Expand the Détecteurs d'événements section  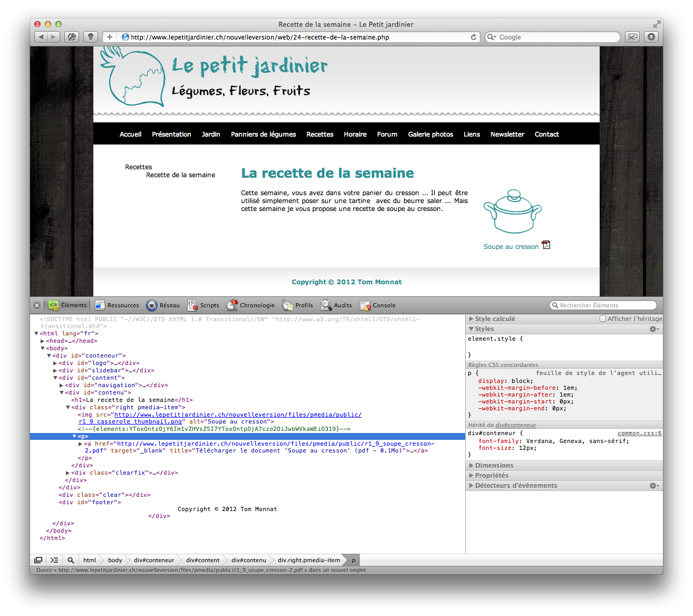[x=471, y=485]
